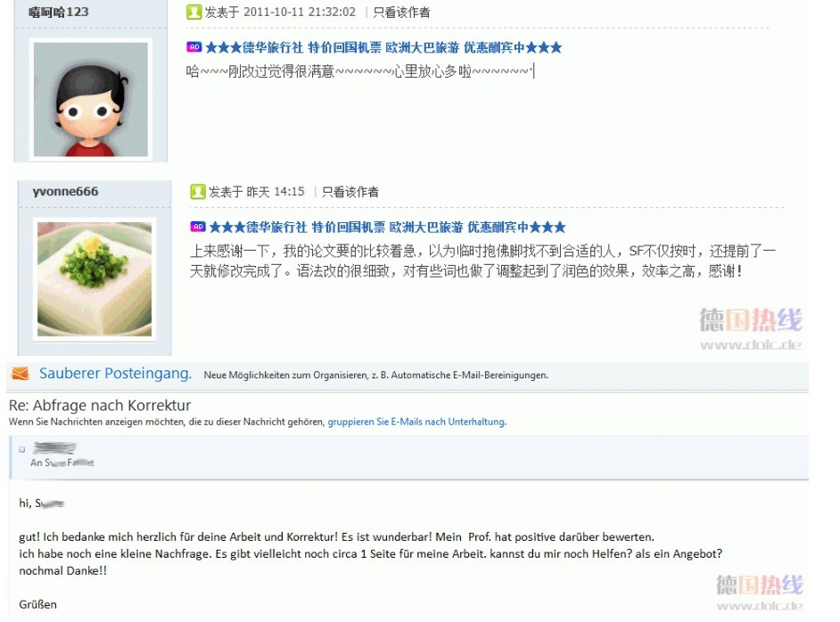Click the purple AD badge in first post

pos(194,47)
